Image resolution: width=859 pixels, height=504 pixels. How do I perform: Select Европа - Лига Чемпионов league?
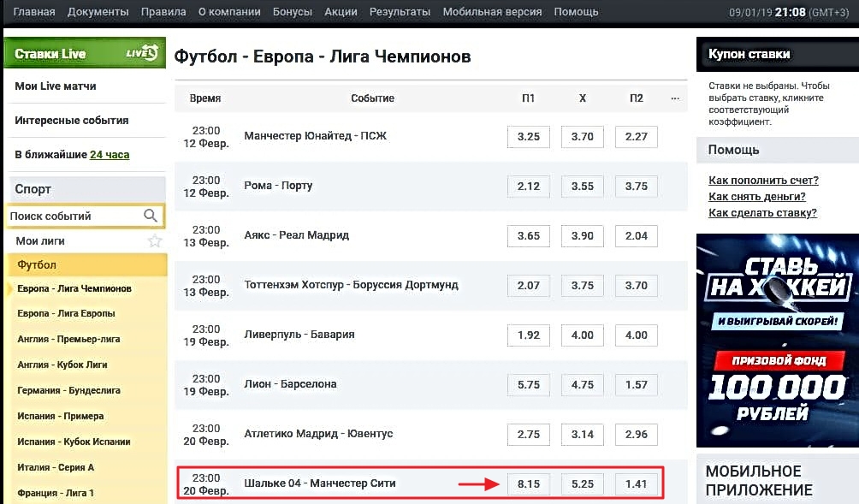point(74,288)
